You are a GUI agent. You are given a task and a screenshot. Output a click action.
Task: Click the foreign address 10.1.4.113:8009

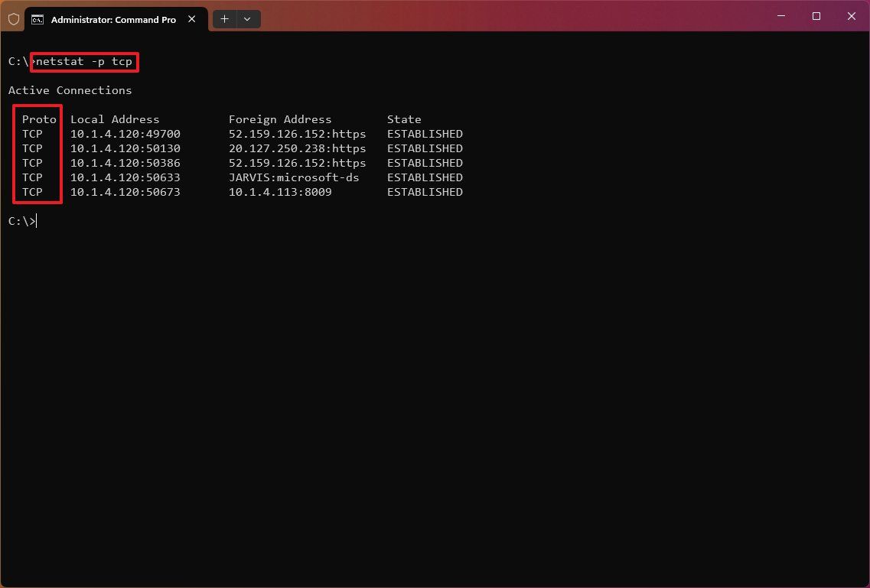279,192
